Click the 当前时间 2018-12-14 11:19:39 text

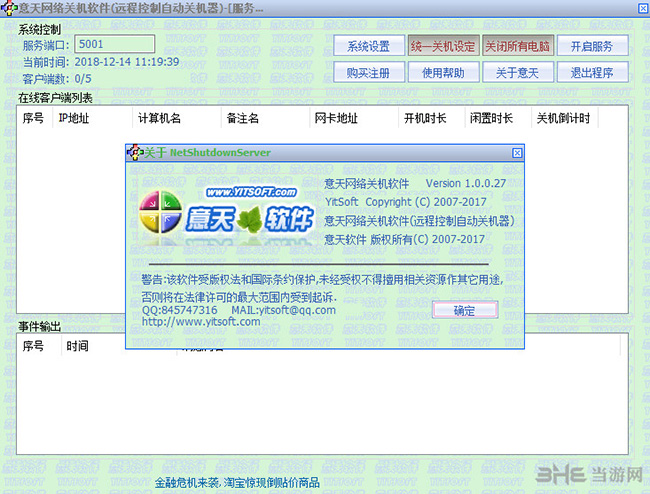coord(101,62)
